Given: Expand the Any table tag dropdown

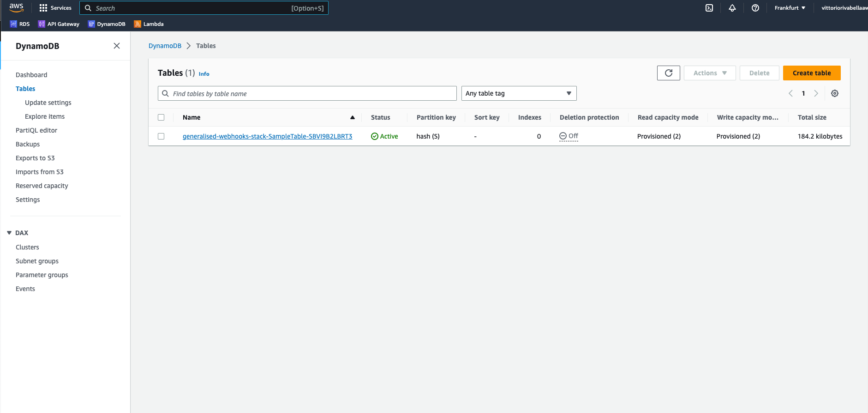Looking at the screenshot, I should pyautogui.click(x=519, y=93).
